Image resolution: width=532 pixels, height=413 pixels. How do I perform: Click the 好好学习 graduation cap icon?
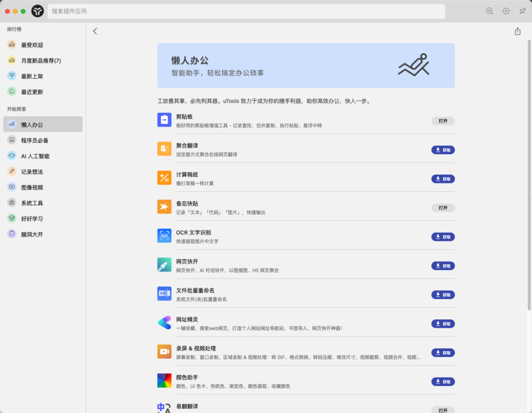click(12, 218)
